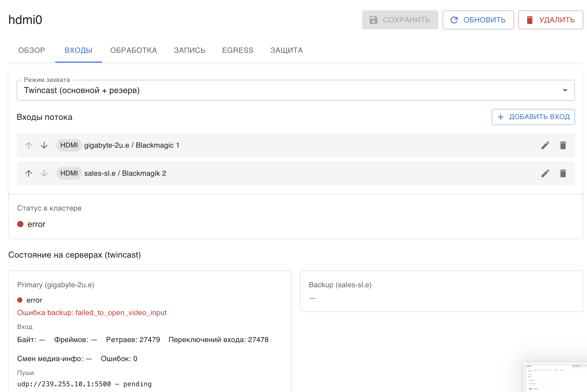Move the Blackmagic 1 input down
Viewport: 587px width, 392px height.
pyautogui.click(x=44, y=145)
